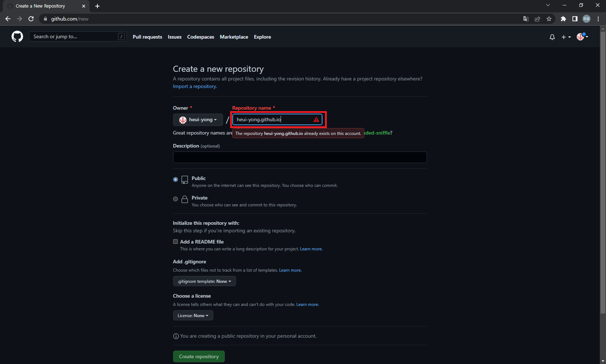
Task: Go to Pull requests
Action: [x=147, y=37]
